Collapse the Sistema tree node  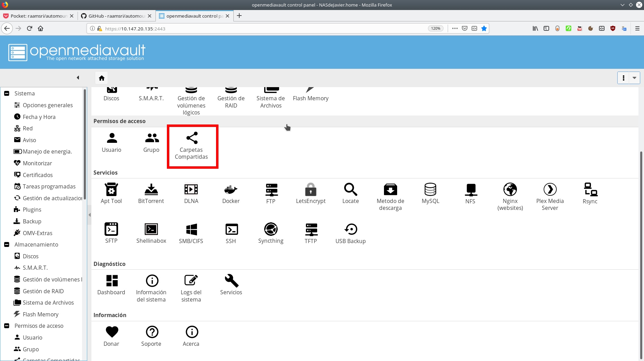(x=7, y=93)
